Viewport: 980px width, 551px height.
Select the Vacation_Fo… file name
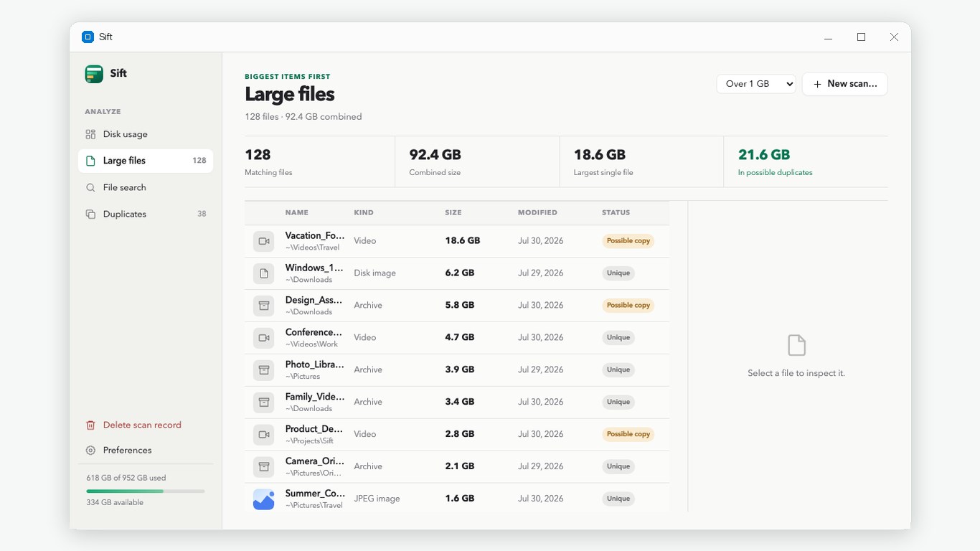pyautogui.click(x=315, y=235)
